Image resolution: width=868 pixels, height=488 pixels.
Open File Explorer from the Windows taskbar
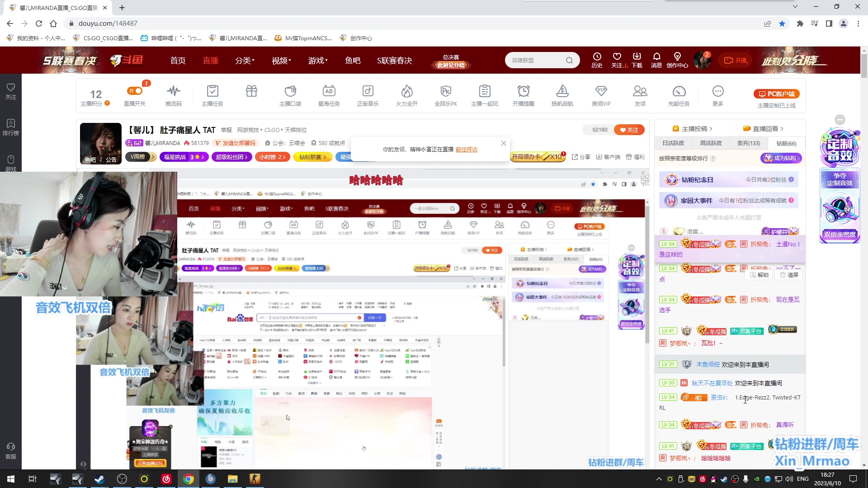(233, 479)
